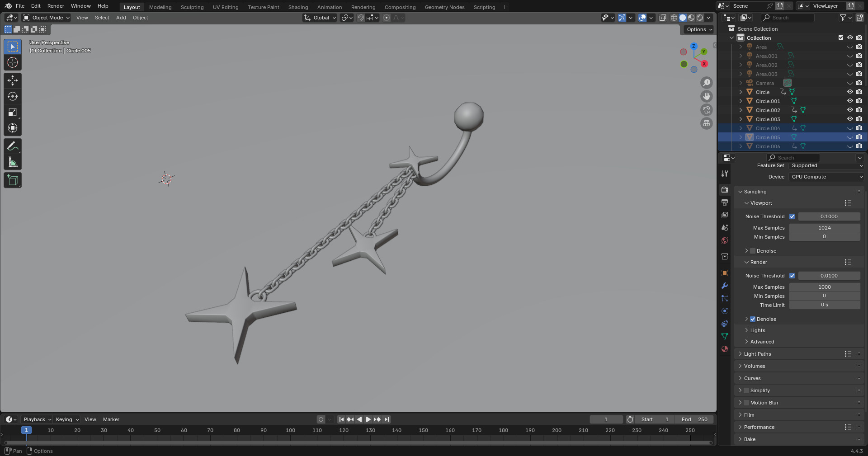Uncheck render Denoise checkbox
Image resolution: width=868 pixels, height=456 pixels.
[753, 319]
